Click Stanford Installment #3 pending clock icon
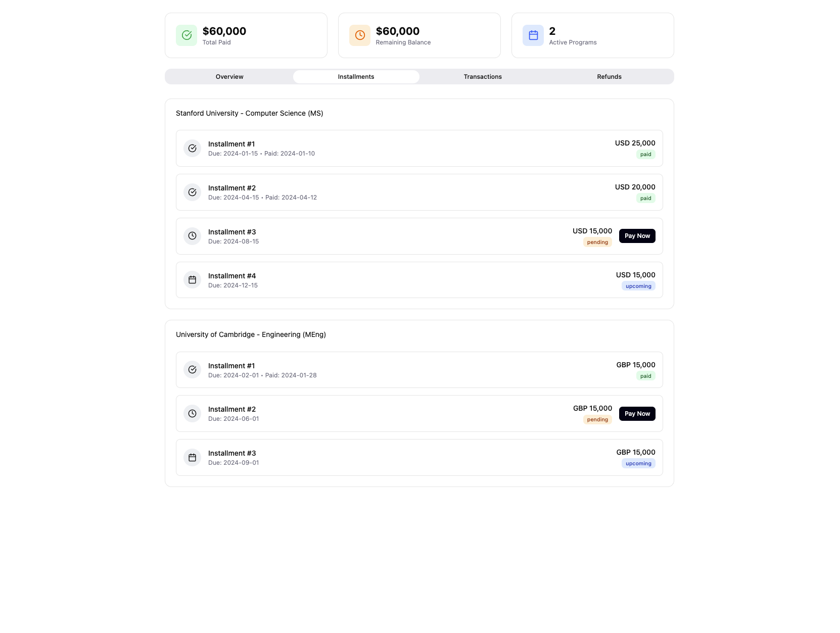The image size is (840, 633). [192, 236]
